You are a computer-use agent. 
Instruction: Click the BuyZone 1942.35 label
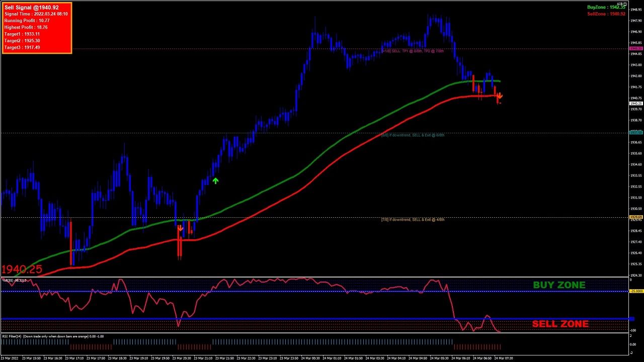(x=606, y=7)
